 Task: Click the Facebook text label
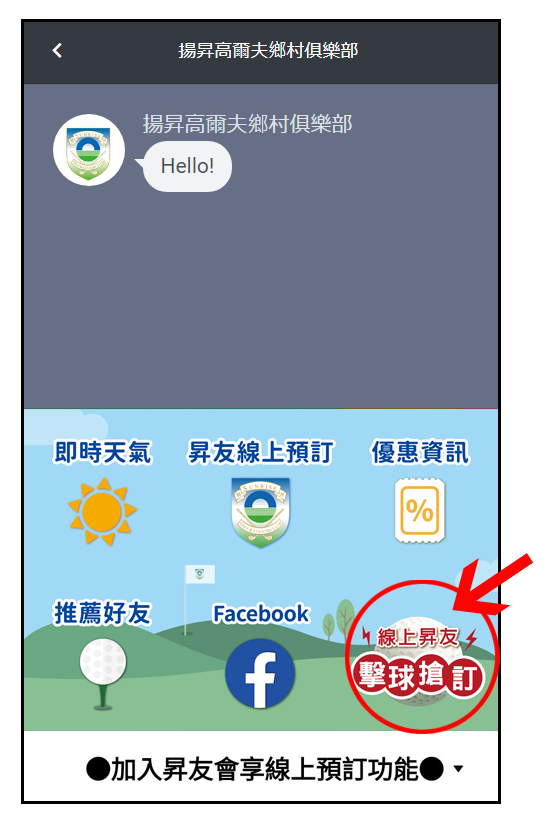(x=261, y=614)
